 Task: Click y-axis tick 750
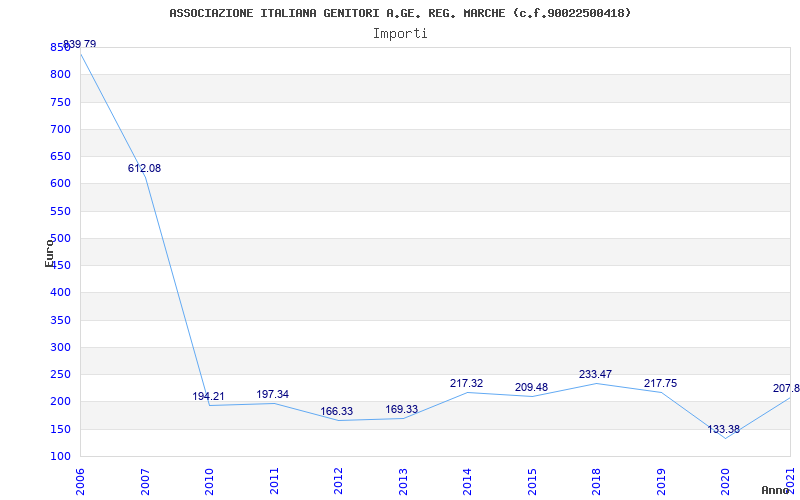[60, 102]
